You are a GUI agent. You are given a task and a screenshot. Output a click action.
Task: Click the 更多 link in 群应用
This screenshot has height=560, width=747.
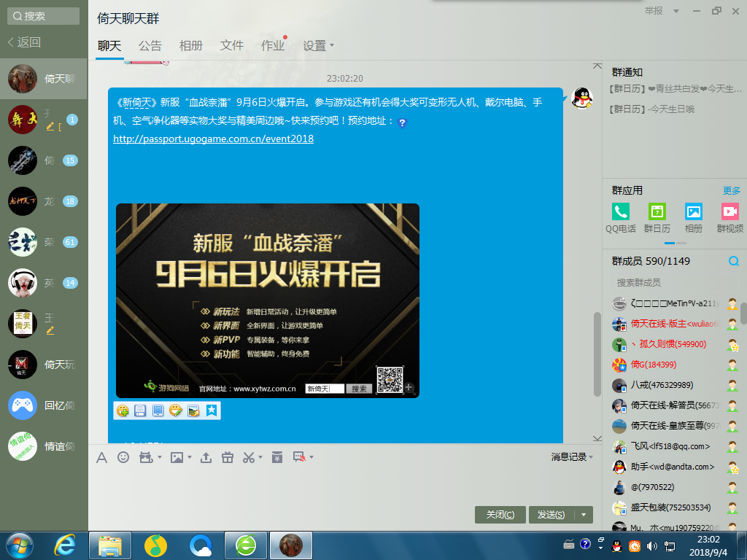731,190
